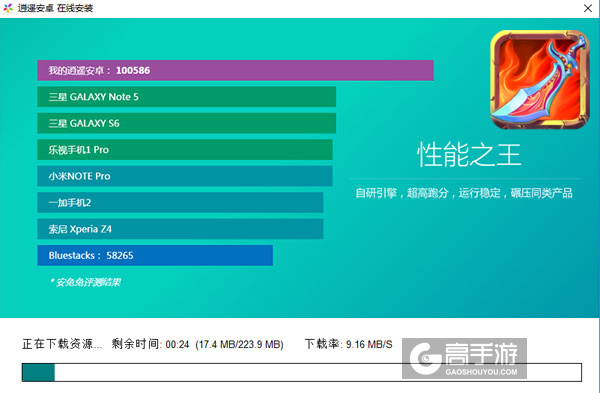
Task: Click the 正在下载资源 status text
Action: (62, 344)
